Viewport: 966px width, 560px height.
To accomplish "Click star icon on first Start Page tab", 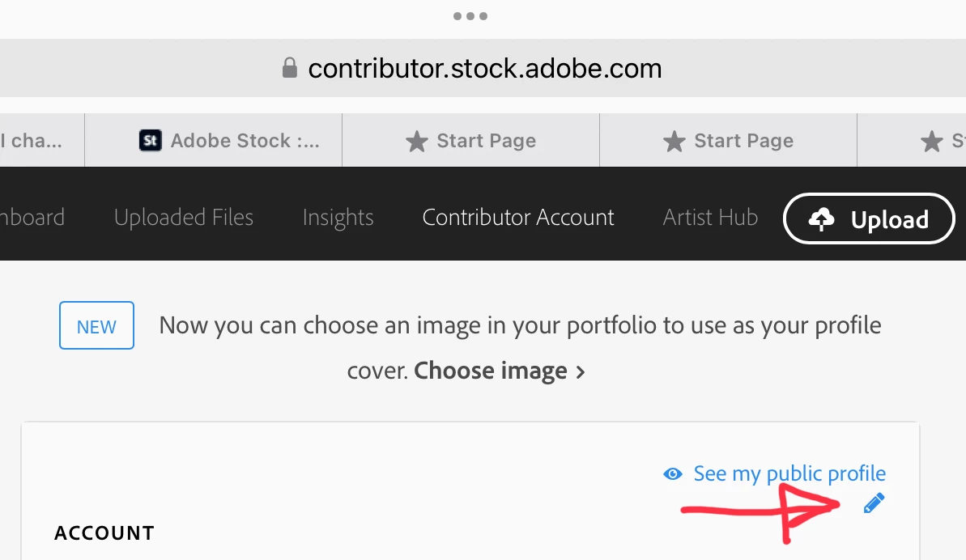I will coord(416,142).
